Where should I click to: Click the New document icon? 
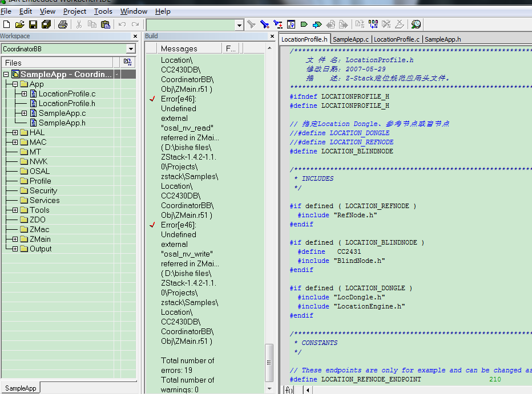tap(7, 25)
